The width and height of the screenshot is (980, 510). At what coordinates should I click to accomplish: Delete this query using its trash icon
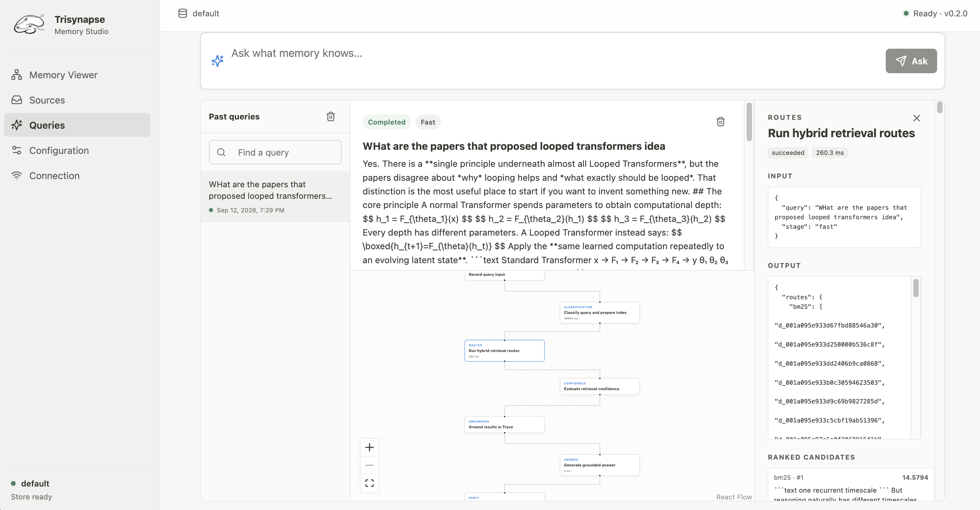point(720,122)
